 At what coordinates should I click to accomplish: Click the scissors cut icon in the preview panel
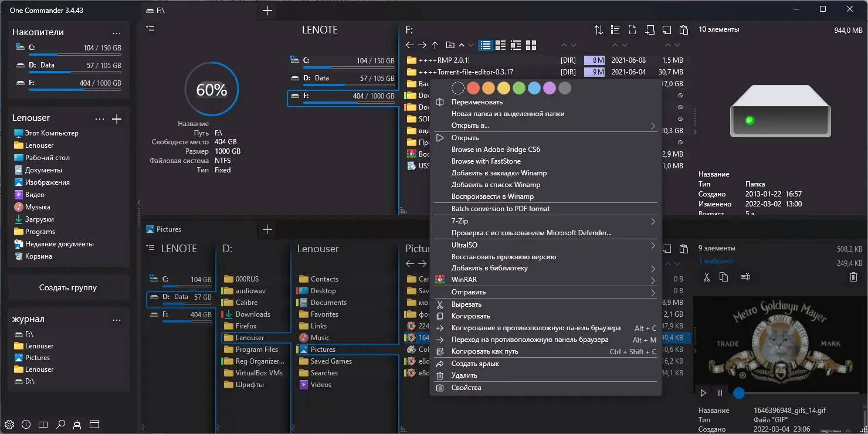pyautogui.click(x=707, y=277)
